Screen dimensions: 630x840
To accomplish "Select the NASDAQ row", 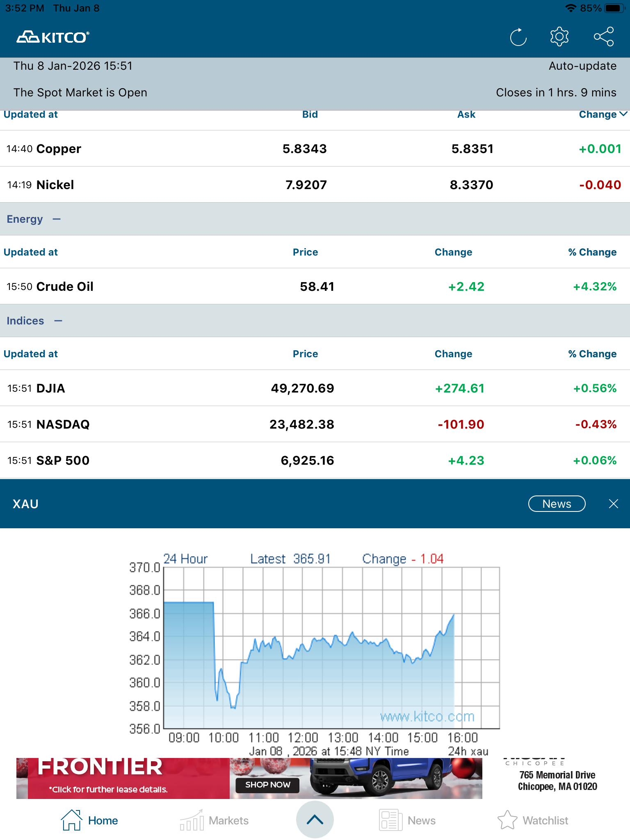I will coord(315,424).
